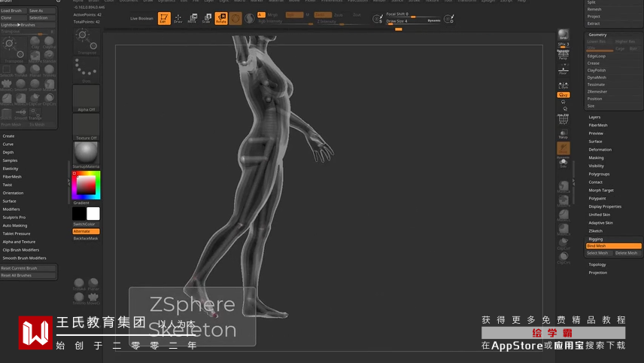The image size is (644, 363).
Task: Expand the Tablet Pressure submenu
Action: (17, 233)
